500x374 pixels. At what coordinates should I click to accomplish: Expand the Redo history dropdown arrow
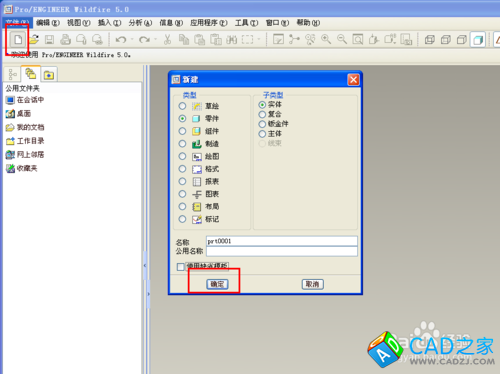click(x=156, y=40)
